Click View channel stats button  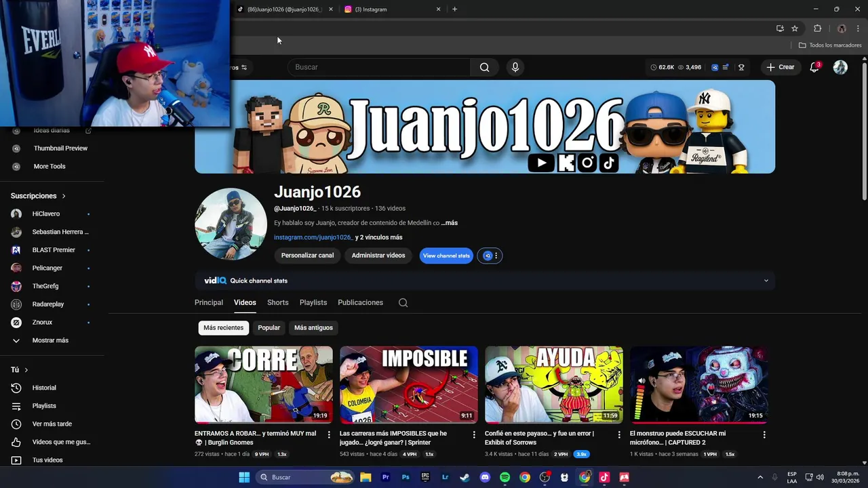[x=446, y=256]
